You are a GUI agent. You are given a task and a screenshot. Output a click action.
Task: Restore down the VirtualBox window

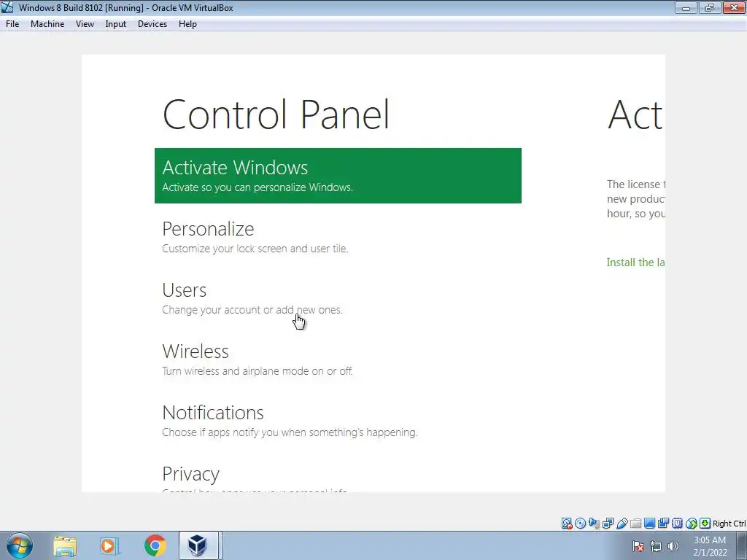(709, 7)
